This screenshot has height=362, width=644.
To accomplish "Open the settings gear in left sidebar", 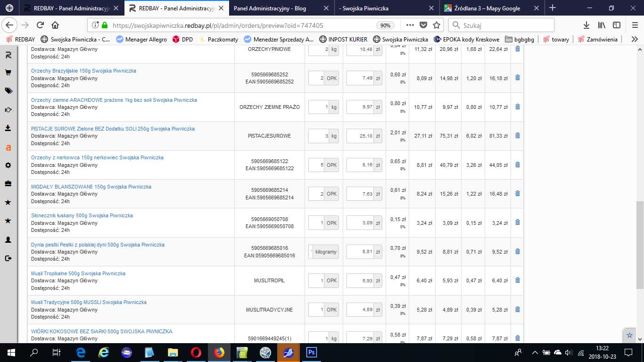I will click(8, 165).
